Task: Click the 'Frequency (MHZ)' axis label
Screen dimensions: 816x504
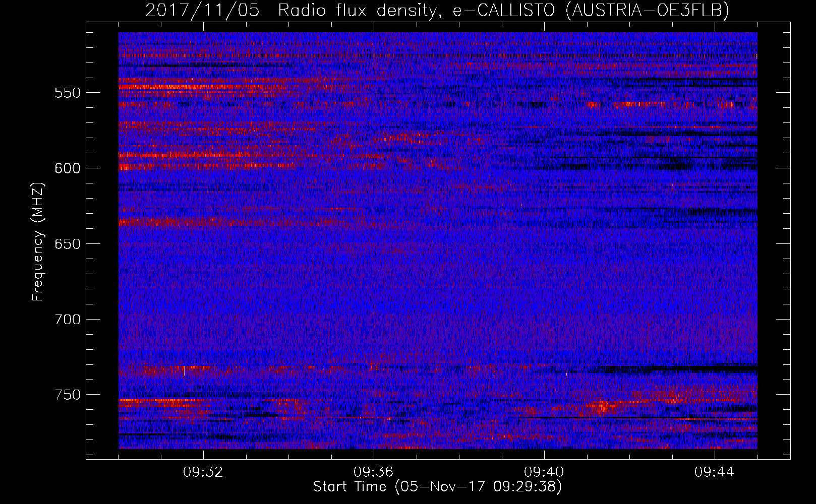Action: tap(38, 242)
